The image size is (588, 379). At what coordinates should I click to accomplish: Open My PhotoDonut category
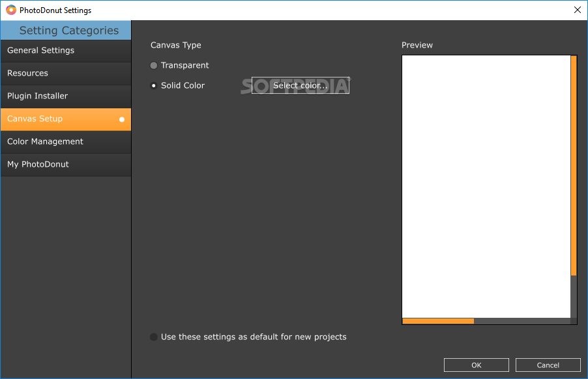point(66,165)
